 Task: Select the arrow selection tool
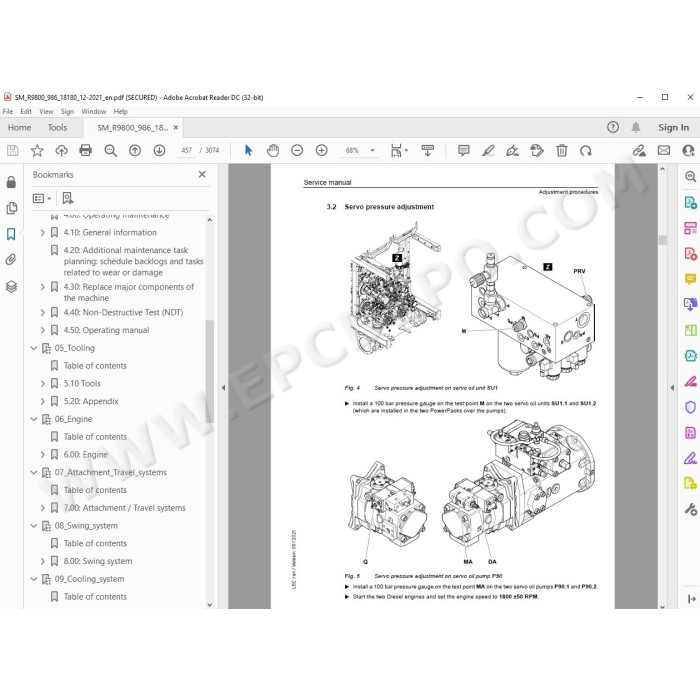tap(249, 150)
